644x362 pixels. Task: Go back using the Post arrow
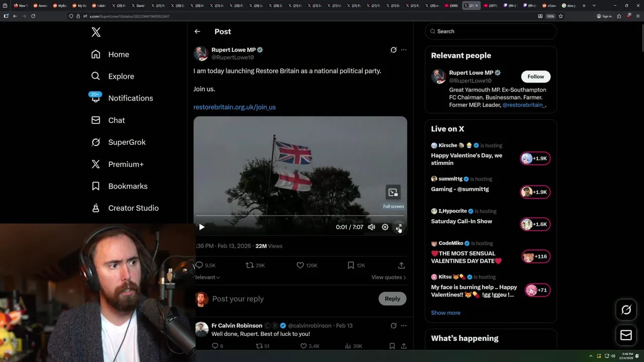pyautogui.click(x=197, y=31)
